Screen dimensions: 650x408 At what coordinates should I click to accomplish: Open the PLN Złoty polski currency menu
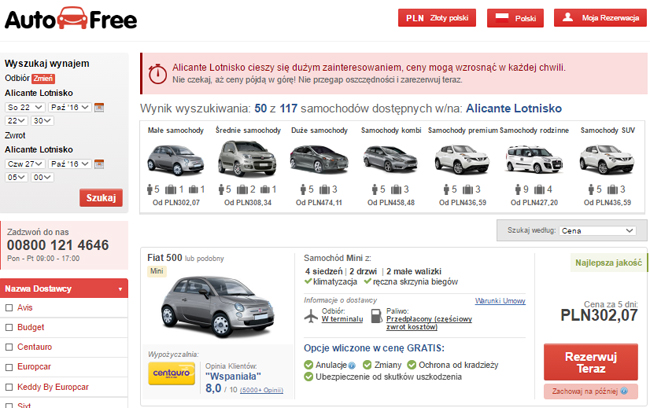[437, 18]
